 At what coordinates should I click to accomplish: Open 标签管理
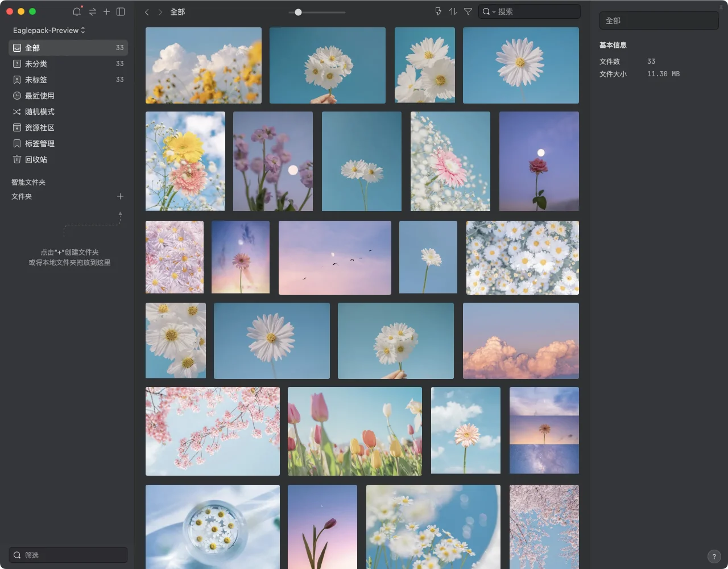pyautogui.click(x=68, y=143)
